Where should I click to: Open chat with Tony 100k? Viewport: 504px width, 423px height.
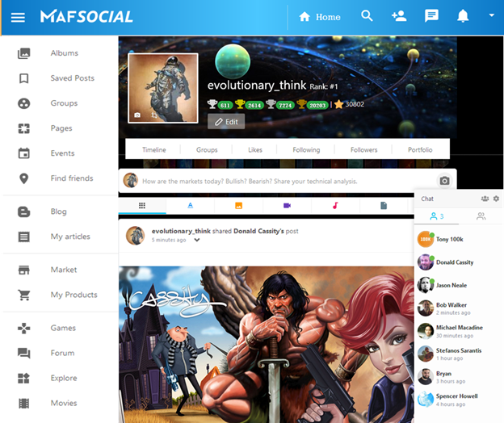458,239
